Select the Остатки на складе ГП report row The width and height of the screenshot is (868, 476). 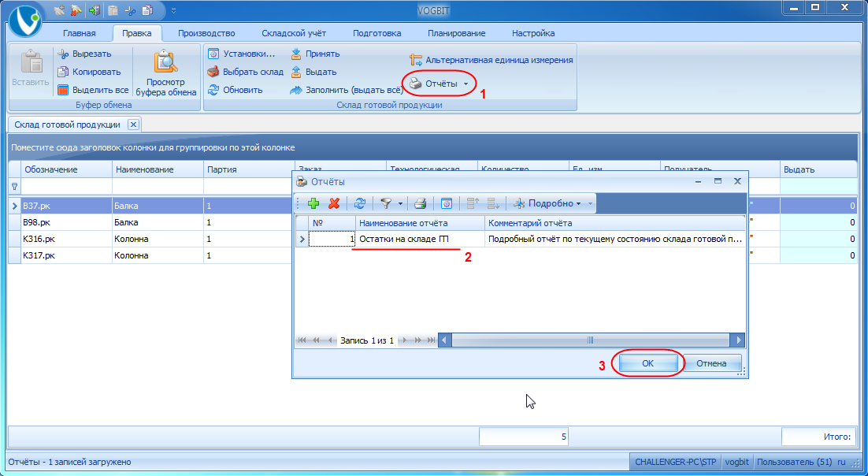tap(521, 240)
